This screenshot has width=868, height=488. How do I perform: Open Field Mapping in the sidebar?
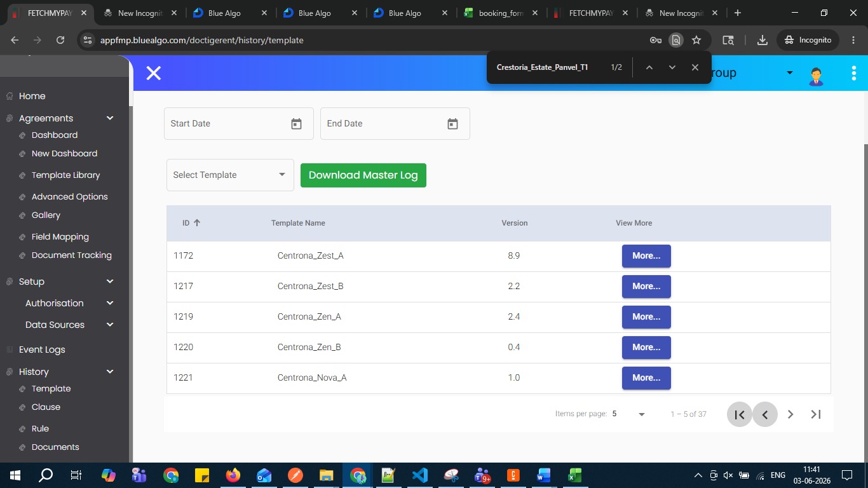tap(60, 236)
